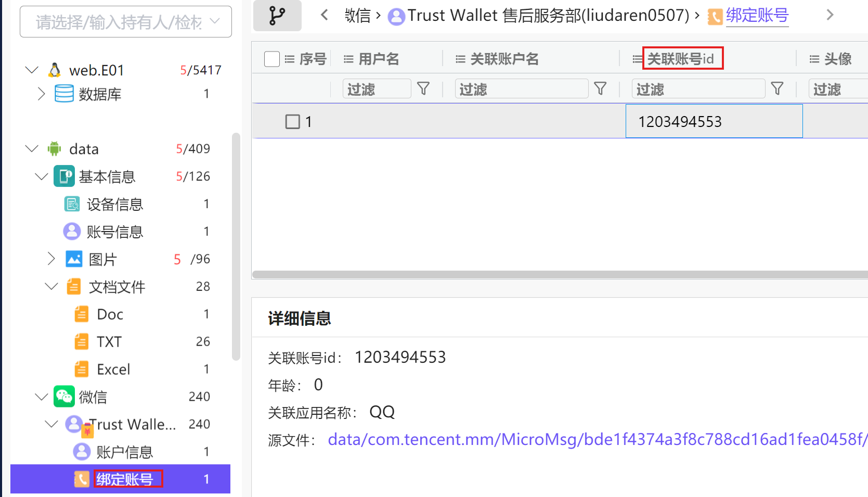868x497 pixels.
Task: Collapse the web.E01 tree node
Action: (x=32, y=70)
